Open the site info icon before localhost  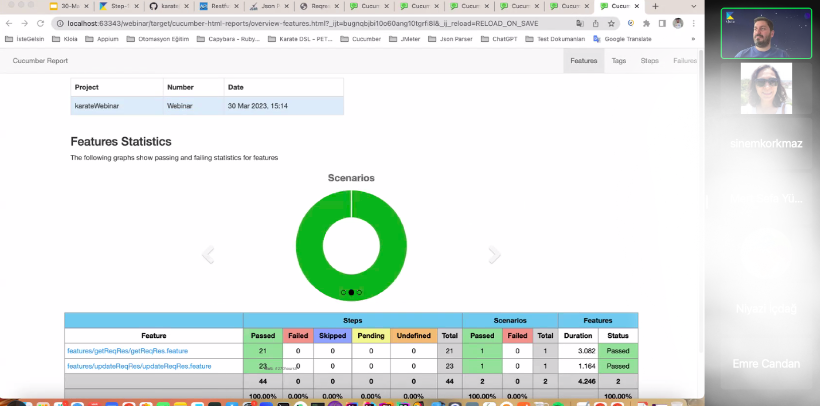(x=60, y=24)
